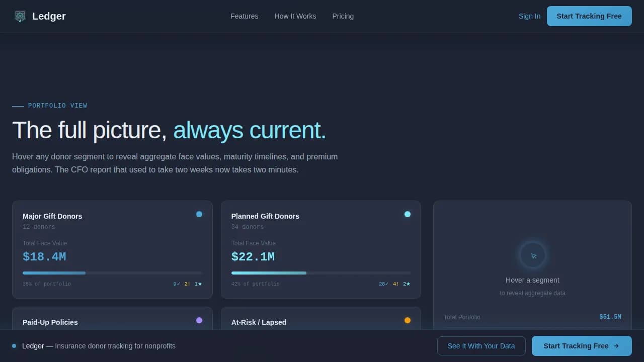Click the See It With Your Data button
Image resolution: width=644 pixels, height=362 pixels.
[481, 346]
